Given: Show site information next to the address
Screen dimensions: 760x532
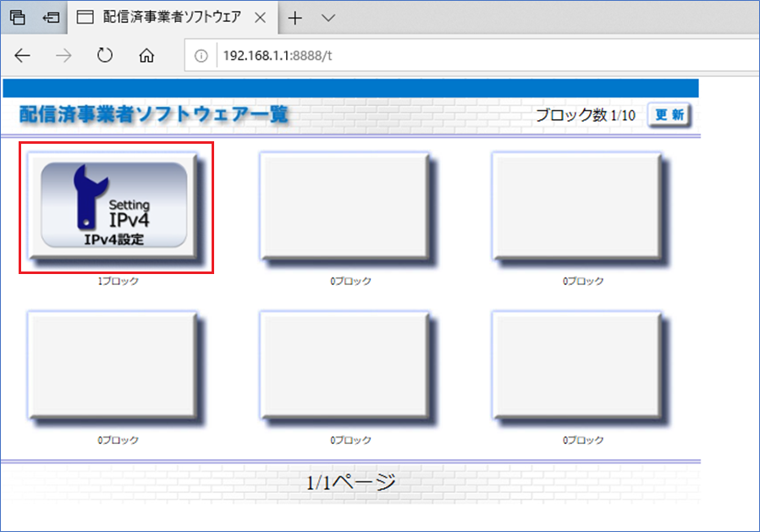Looking at the screenshot, I should point(201,57).
